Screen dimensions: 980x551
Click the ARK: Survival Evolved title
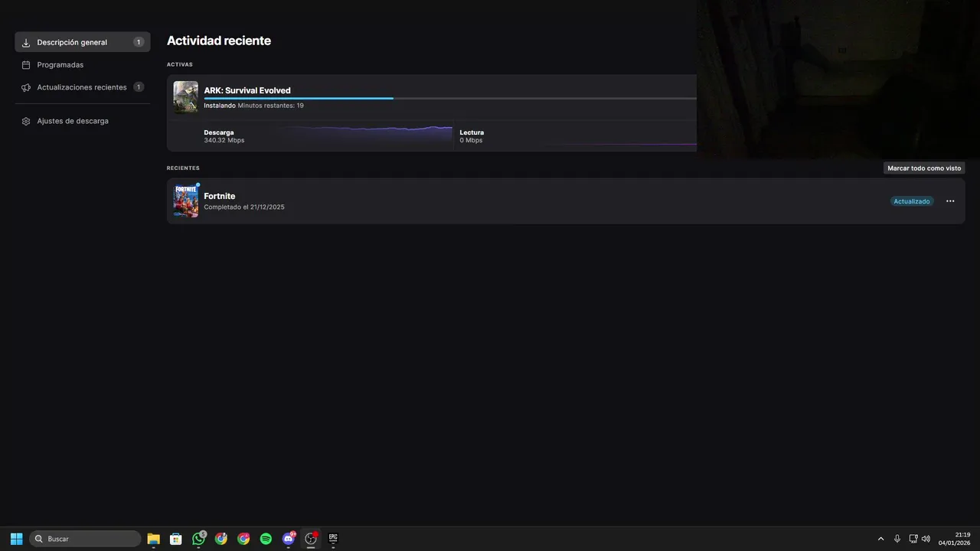tap(247, 90)
